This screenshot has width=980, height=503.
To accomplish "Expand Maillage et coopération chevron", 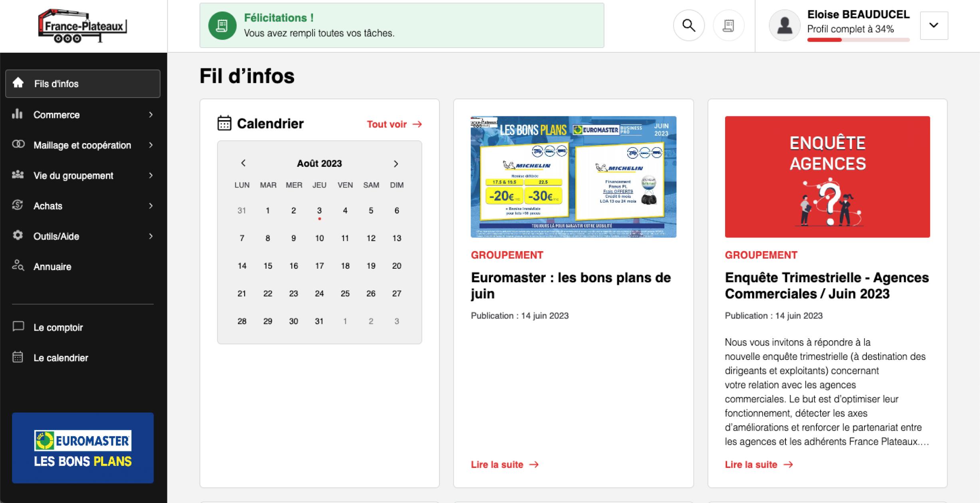I will click(151, 145).
